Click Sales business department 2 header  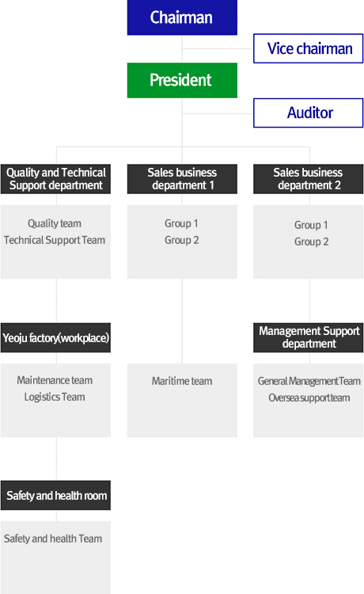coord(308,179)
